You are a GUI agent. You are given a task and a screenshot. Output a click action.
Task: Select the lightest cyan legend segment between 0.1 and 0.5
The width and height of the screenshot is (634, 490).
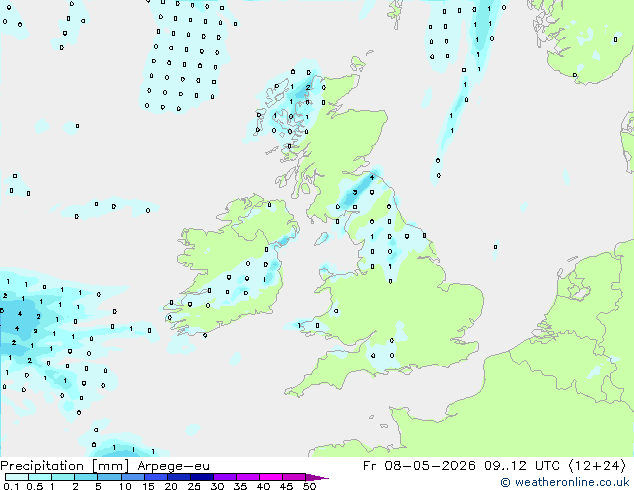[x=17, y=477]
